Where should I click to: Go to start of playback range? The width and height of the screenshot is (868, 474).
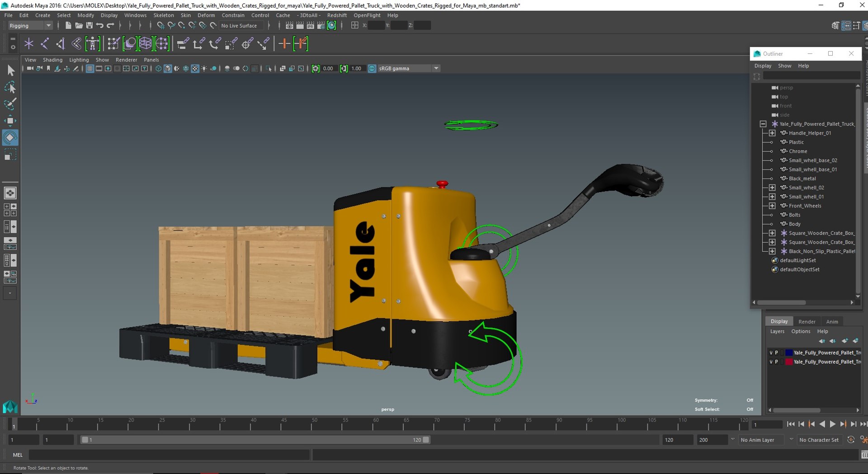pyautogui.click(x=790, y=424)
